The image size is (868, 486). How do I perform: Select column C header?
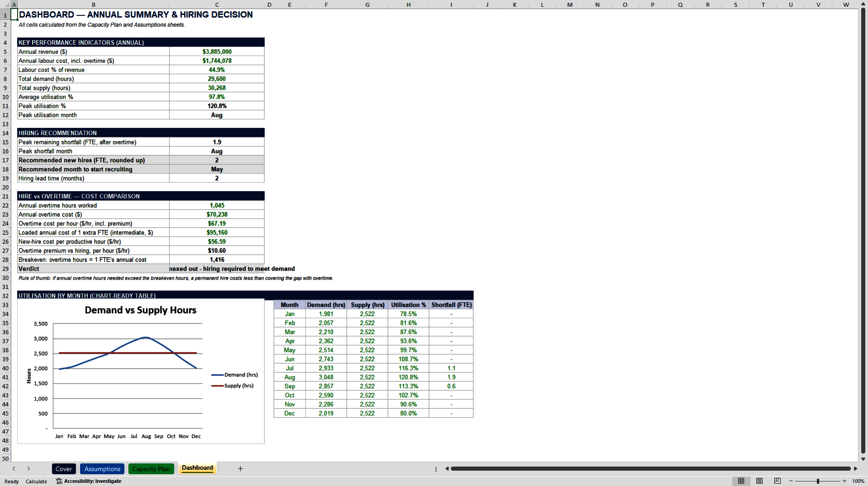[217, 5]
